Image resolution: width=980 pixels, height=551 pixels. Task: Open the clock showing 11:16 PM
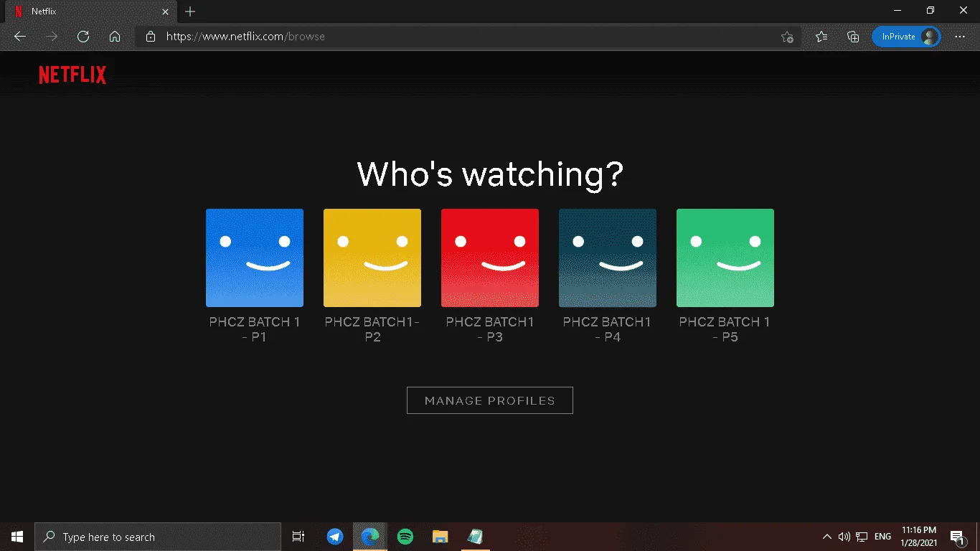pos(919,537)
